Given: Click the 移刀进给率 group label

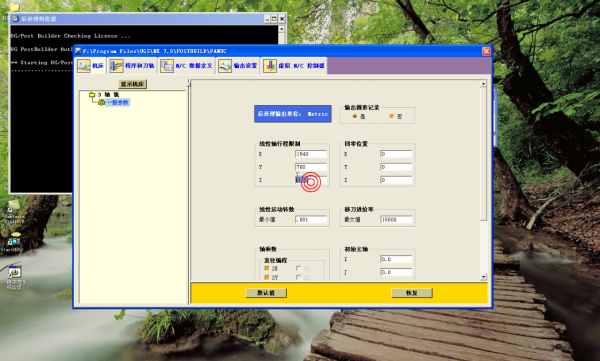Looking at the screenshot, I should click(359, 209).
